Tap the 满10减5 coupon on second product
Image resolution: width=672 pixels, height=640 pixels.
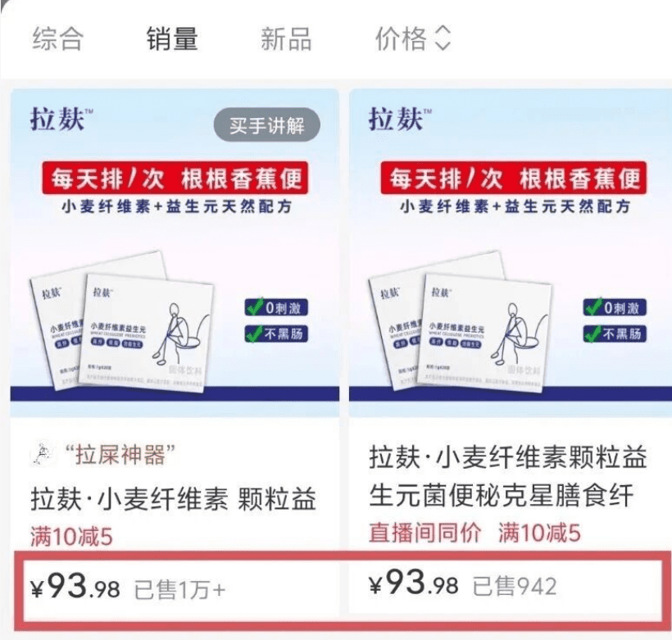click(539, 533)
